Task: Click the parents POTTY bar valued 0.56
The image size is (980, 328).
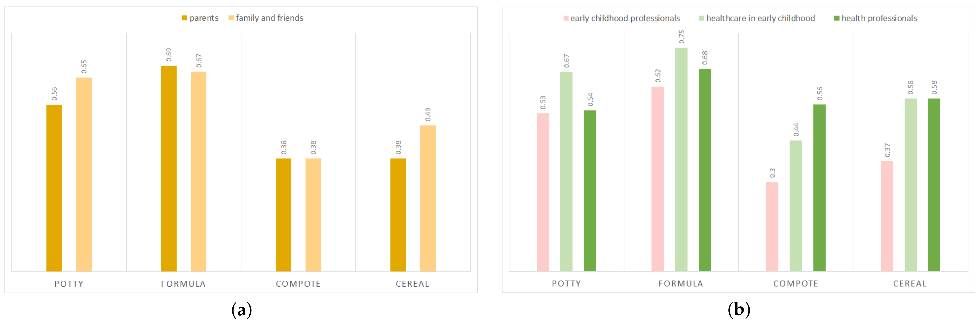Action: point(54,188)
